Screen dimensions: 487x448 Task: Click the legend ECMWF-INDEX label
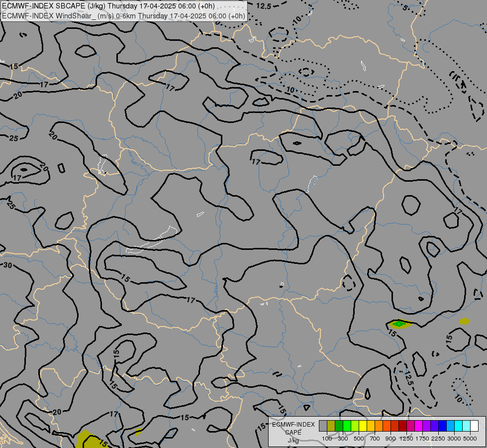[293, 425]
